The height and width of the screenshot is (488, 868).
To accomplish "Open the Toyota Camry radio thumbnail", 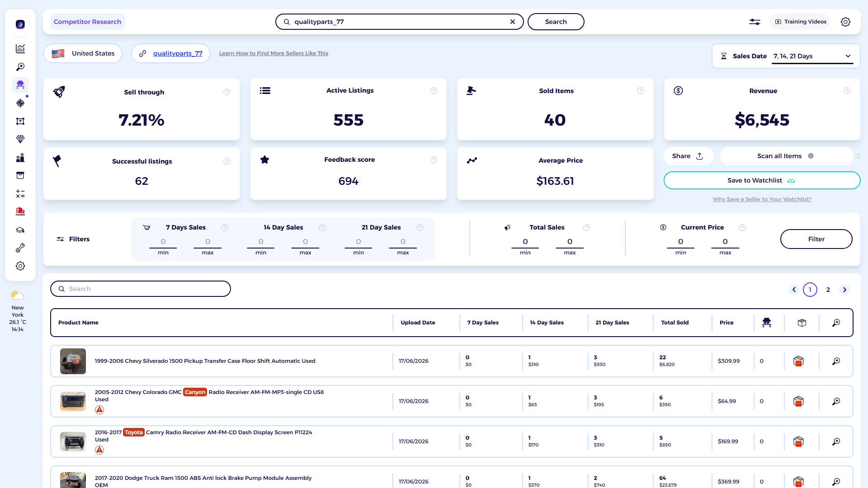I will (x=73, y=441).
